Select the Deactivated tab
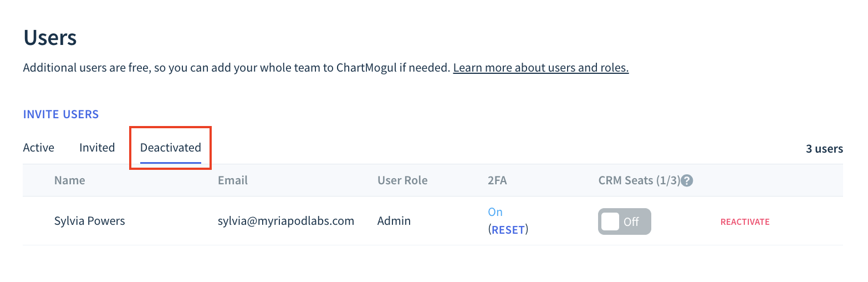 point(171,148)
